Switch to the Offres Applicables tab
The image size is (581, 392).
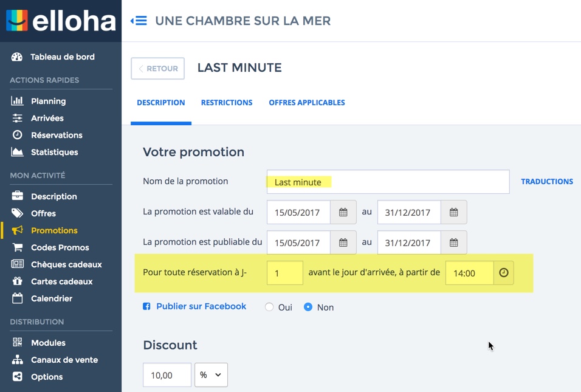(307, 103)
